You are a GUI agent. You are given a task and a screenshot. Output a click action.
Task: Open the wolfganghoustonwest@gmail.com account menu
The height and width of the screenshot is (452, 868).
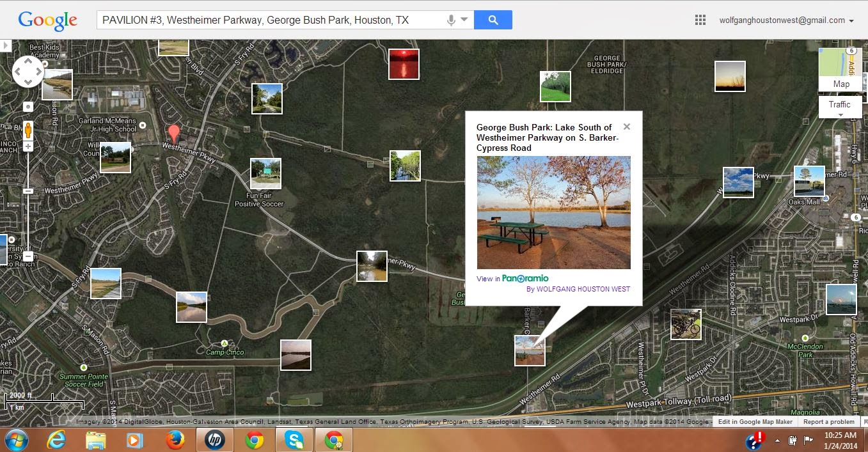(x=785, y=20)
